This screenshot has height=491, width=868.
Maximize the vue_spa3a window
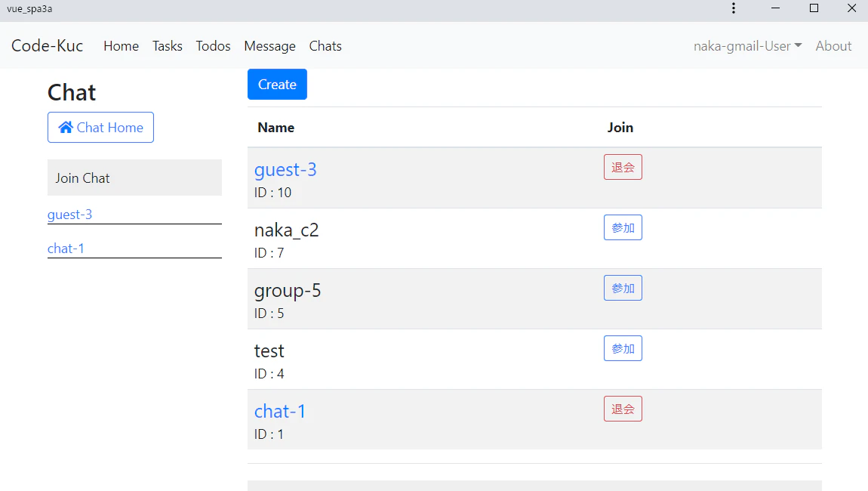tap(814, 8)
